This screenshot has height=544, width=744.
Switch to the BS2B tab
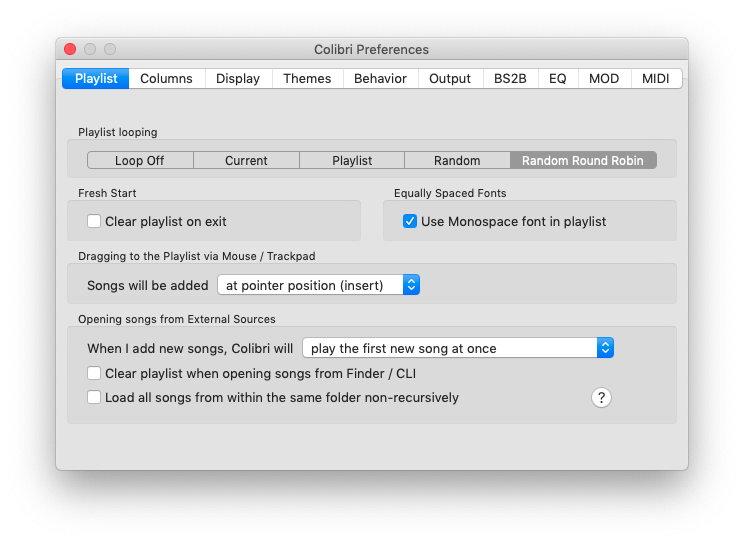511,78
